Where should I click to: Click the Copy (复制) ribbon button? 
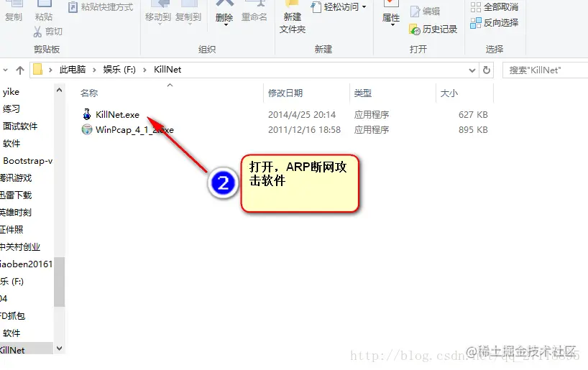(14, 11)
